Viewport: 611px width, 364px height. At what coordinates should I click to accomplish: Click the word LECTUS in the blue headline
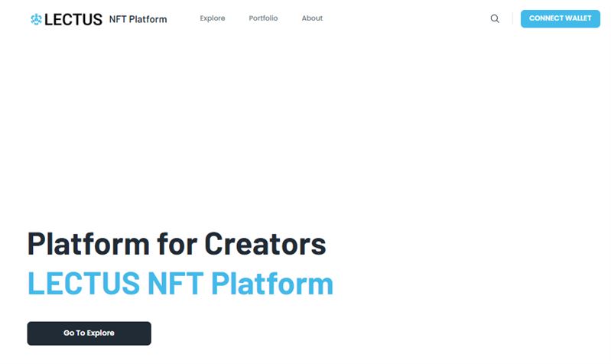(x=84, y=284)
